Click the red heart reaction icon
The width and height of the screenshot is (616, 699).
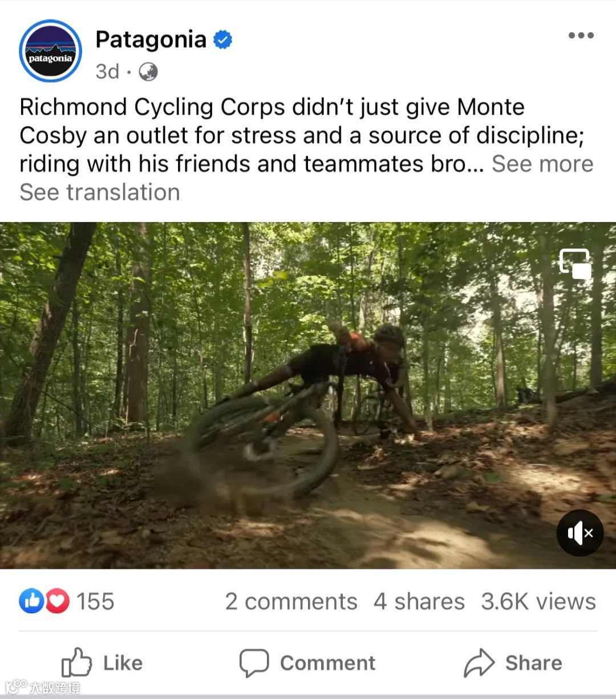tap(57, 601)
